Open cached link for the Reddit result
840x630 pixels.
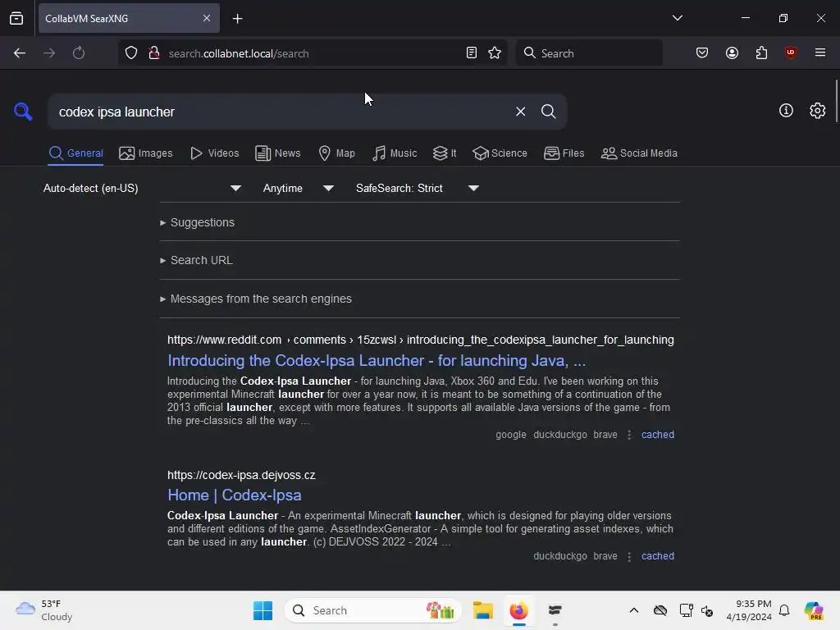coord(658,435)
